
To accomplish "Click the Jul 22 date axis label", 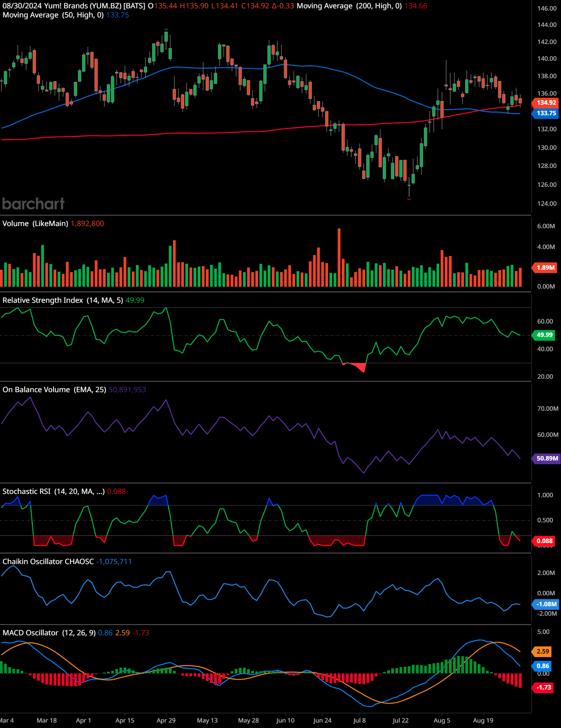I will [401, 720].
